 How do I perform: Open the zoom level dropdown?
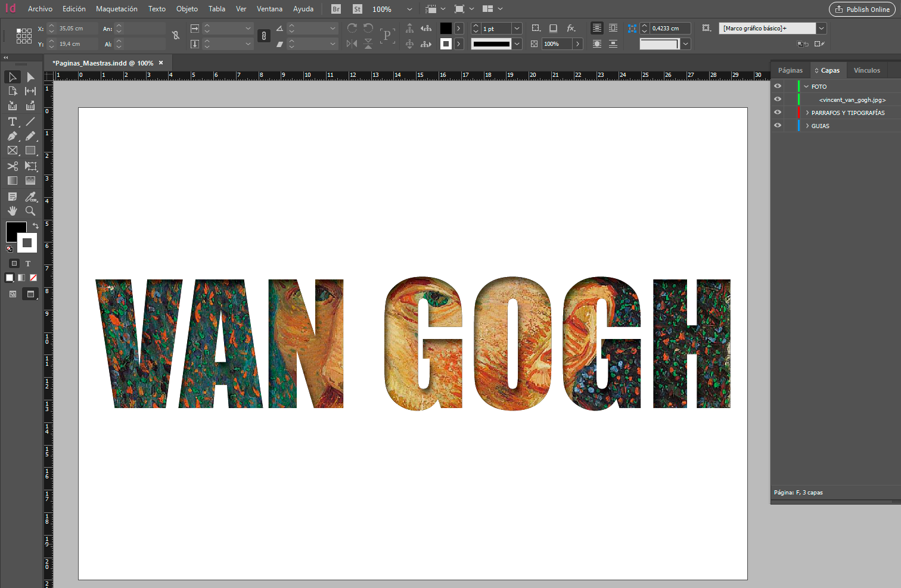(409, 9)
